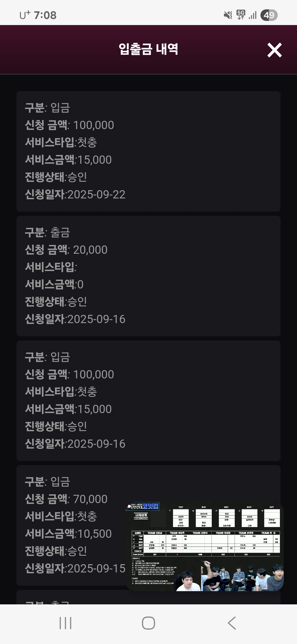The height and width of the screenshot is (644, 297).
Task: Tap the 2025-09-15 request date line
Action: pyautogui.click(x=75, y=569)
